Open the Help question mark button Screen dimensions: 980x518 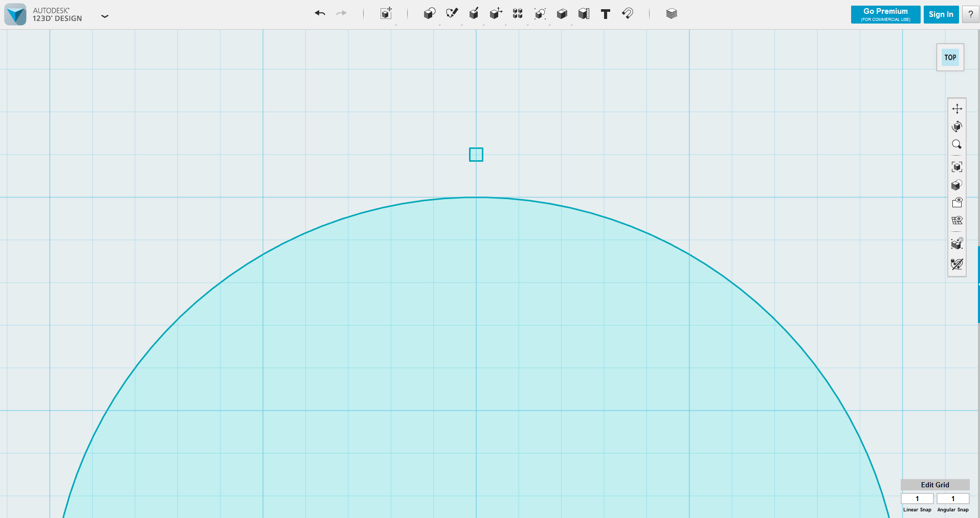970,14
